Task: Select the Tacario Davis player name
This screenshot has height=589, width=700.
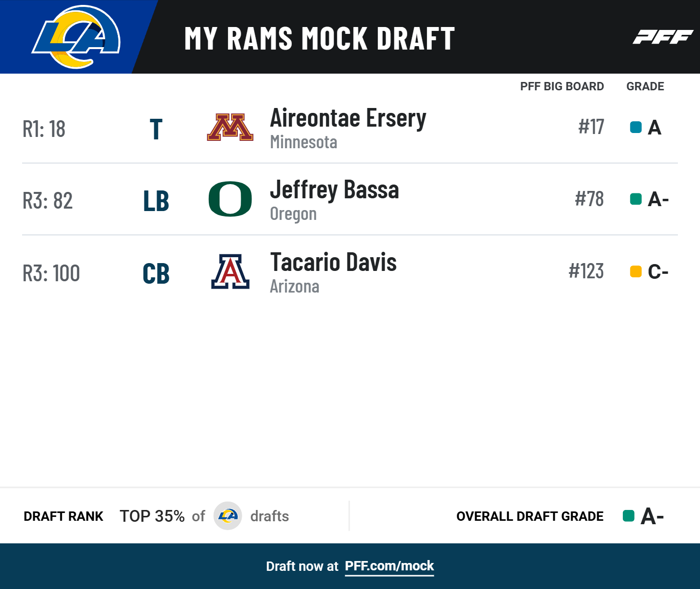Action: pos(333,262)
